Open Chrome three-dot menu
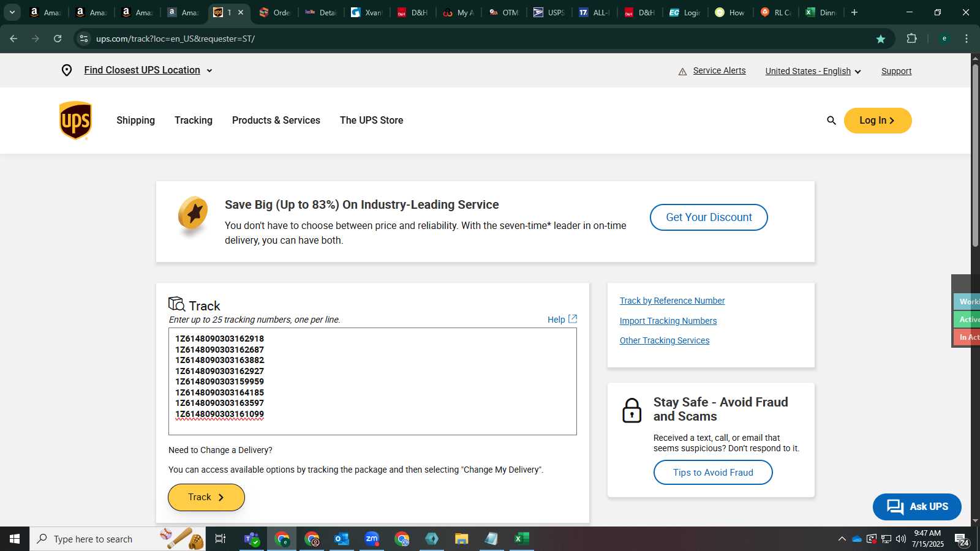The height and width of the screenshot is (551, 980). pos(967,39)
